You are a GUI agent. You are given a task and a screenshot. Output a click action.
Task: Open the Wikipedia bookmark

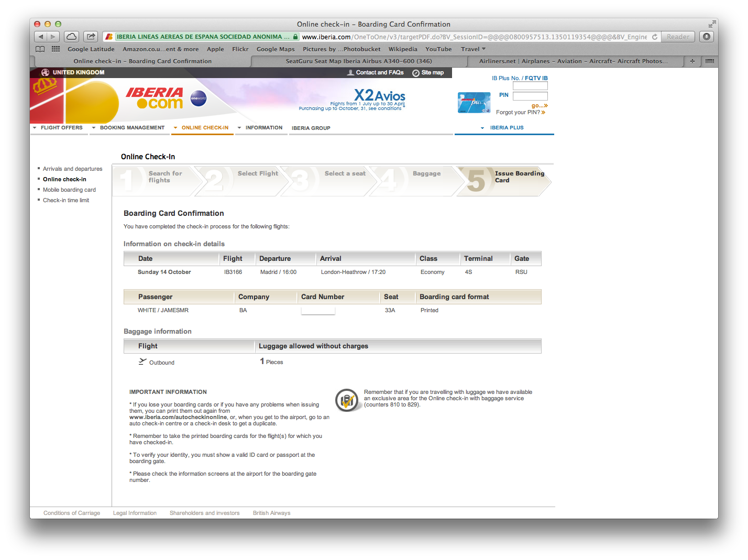coord(403,49)
